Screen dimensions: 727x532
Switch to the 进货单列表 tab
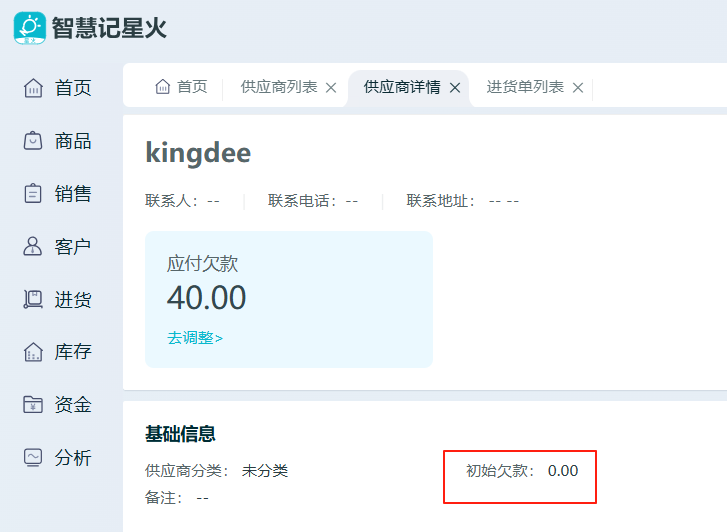point(525,87)
